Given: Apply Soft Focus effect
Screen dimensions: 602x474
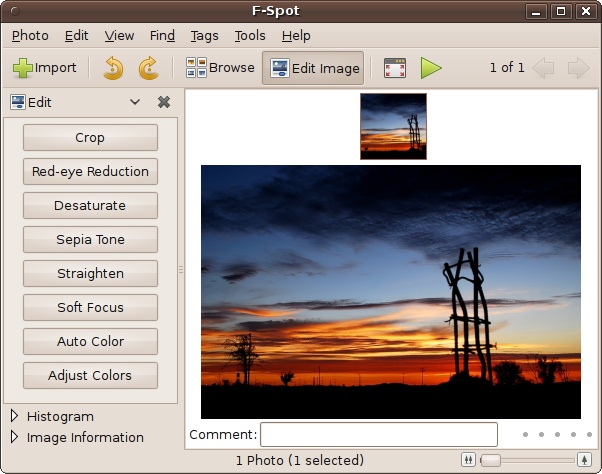Looking at the screenshot, I should pos(90,307).
